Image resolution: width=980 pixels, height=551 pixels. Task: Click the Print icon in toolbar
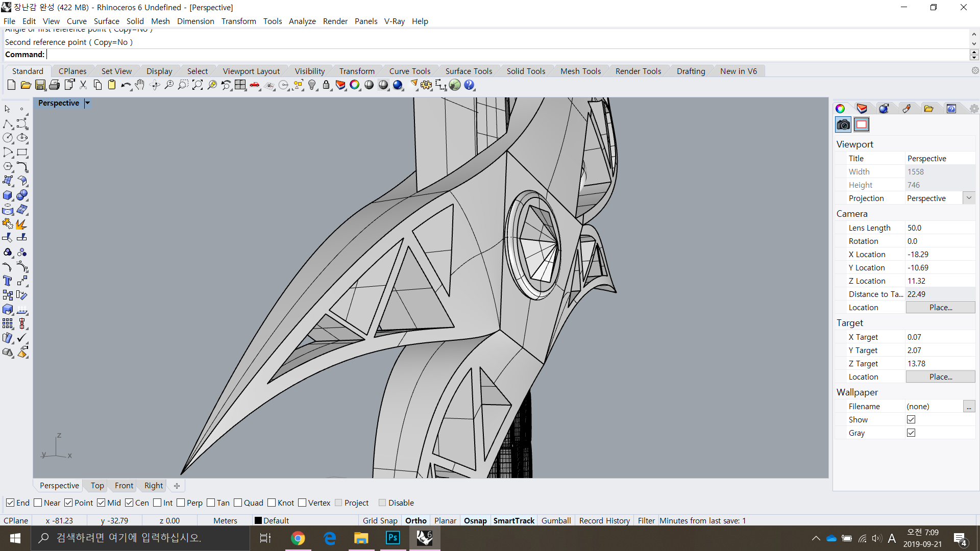click(x=55, y=85)
